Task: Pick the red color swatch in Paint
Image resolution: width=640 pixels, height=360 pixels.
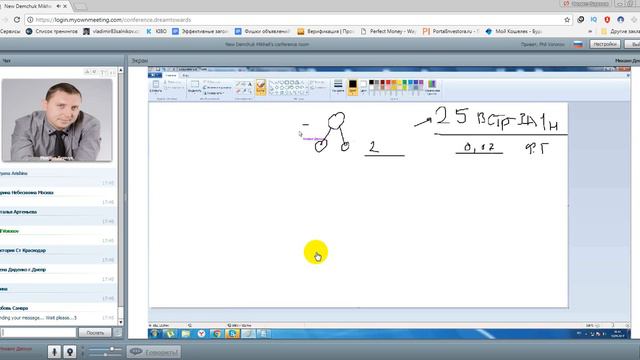Action: point(388,82)
